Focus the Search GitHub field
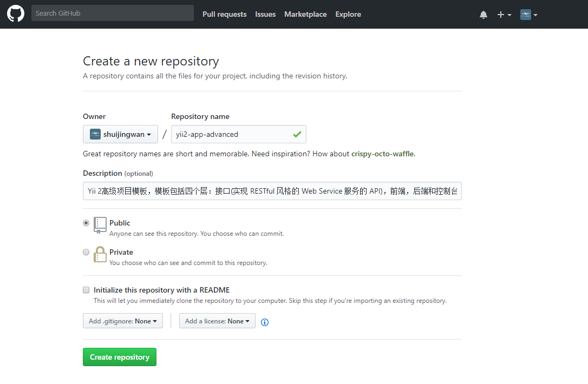 coord(112,13)
